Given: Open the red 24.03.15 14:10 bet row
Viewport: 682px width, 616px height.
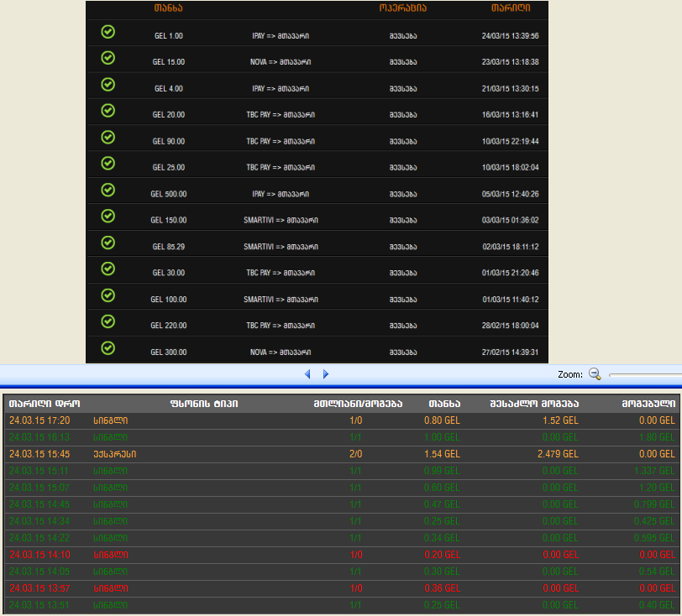Looking at the screenshot, I should [x=342, y=555].
